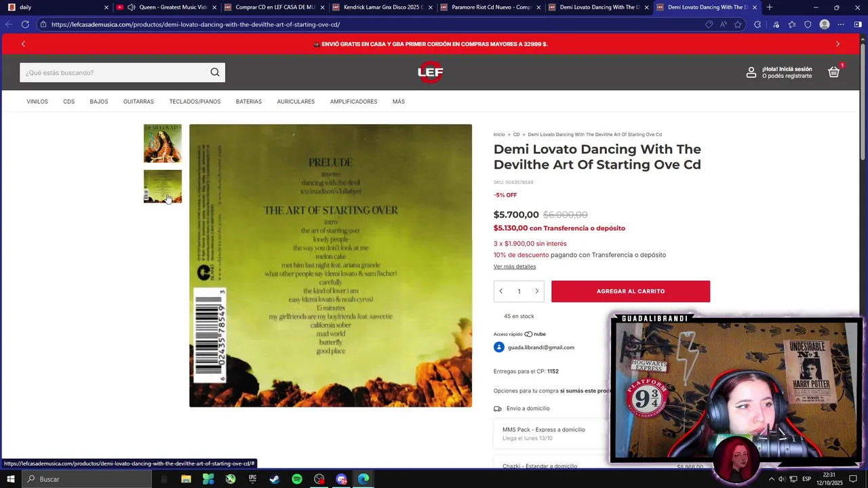Image resolution: width=868 pixels, height=488 pixels.
Task: Switch to the Queen Greatest Music Video tab
Action: coord(165,7)
